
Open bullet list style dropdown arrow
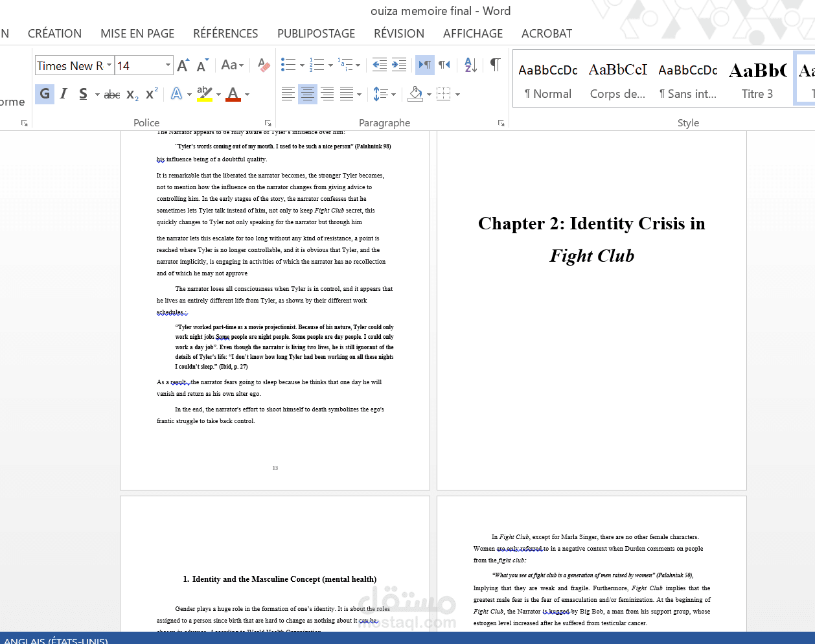tap(302, 65)
